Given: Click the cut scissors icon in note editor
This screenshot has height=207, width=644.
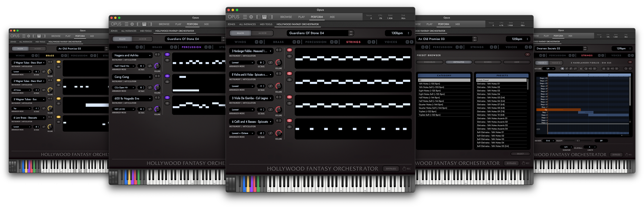Looking at the screenshot, I should (604, 69).
